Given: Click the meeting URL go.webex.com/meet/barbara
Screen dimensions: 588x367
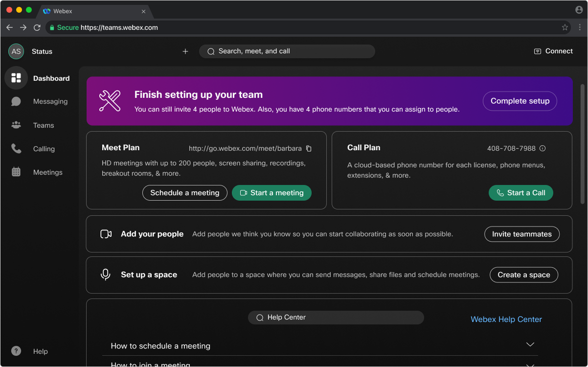Looking at the screenshot, I should [x=245, y=148].
